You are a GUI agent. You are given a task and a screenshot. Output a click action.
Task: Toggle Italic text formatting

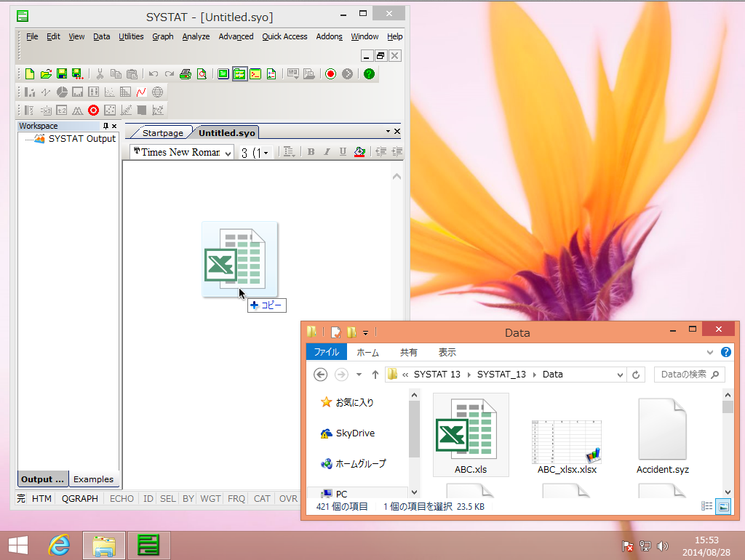coord(327,152)
